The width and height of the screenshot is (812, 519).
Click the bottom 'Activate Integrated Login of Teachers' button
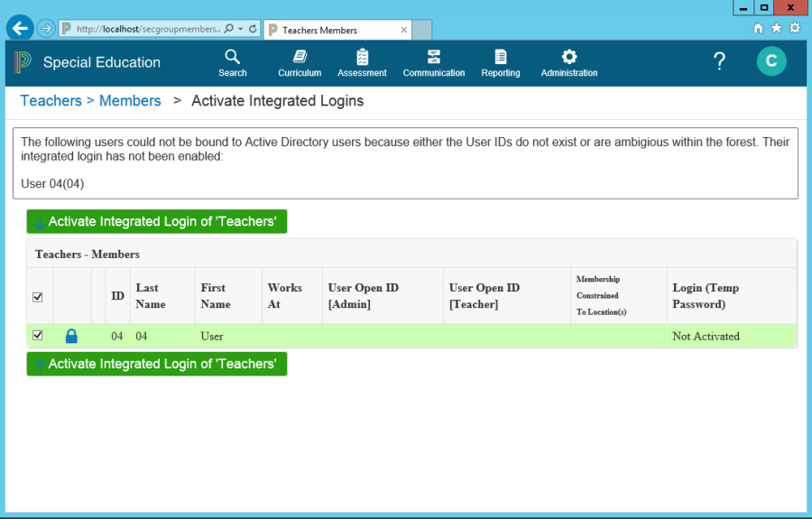pos(157,364)
